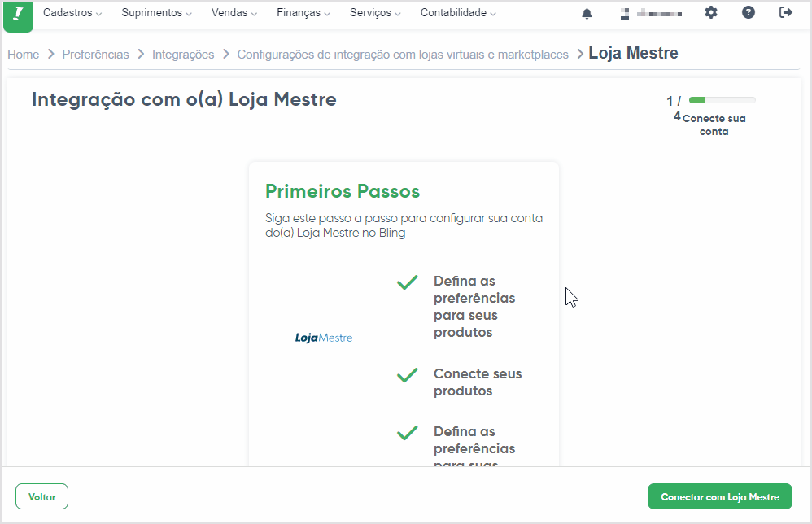Open the Contabilidade menu
Viewport: 812px width, 524px height.
pyautogui.click(x=458, y=12)
